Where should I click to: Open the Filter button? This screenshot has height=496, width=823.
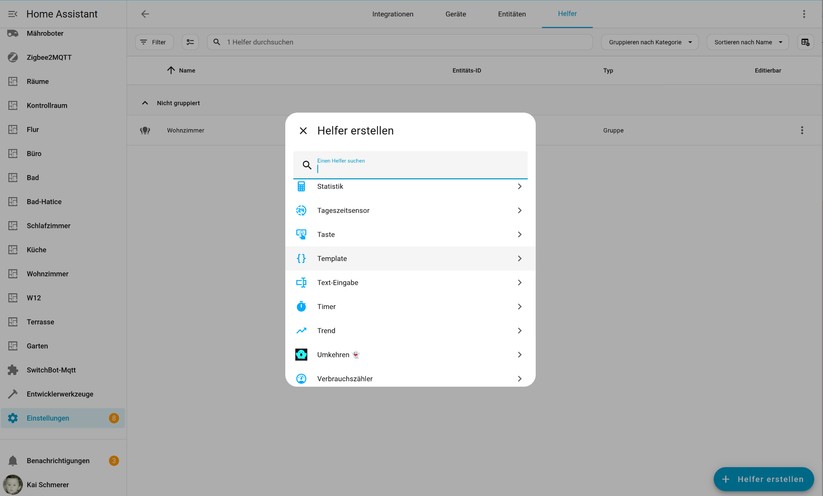click(153, 42)
